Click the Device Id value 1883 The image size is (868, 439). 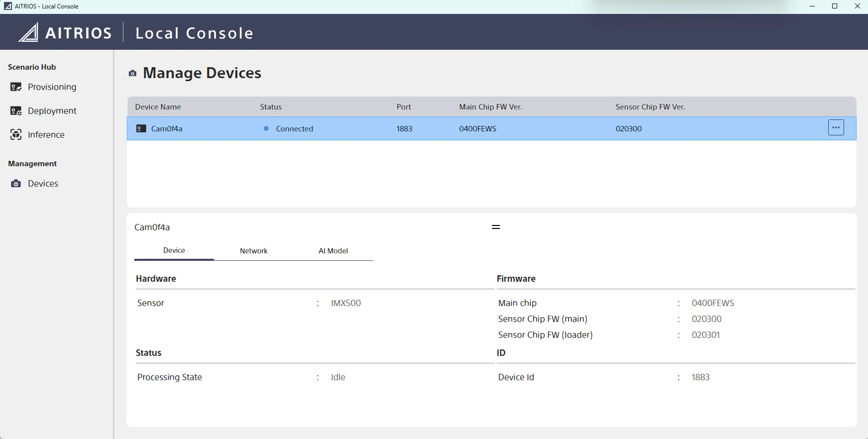[x=700, y=377]
